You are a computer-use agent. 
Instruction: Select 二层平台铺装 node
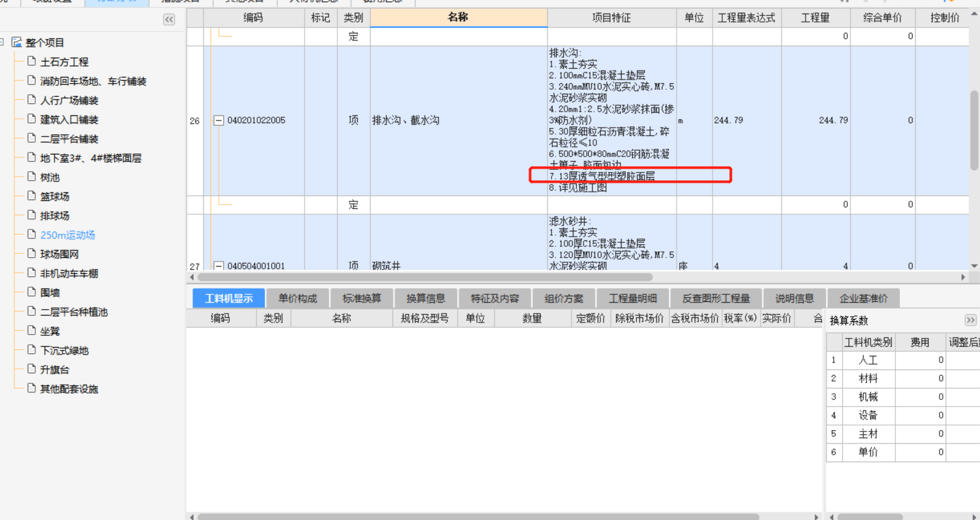click(69, 138)
